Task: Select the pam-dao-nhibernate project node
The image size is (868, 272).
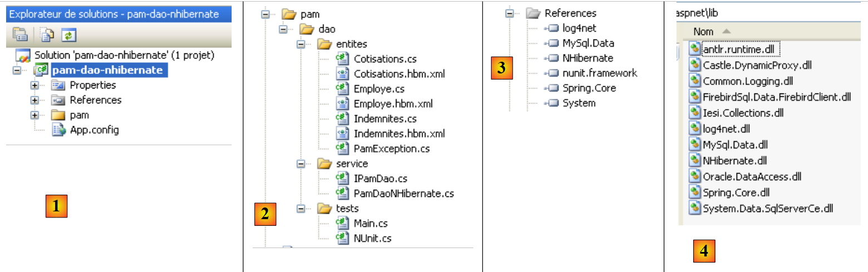Action: 107,70
